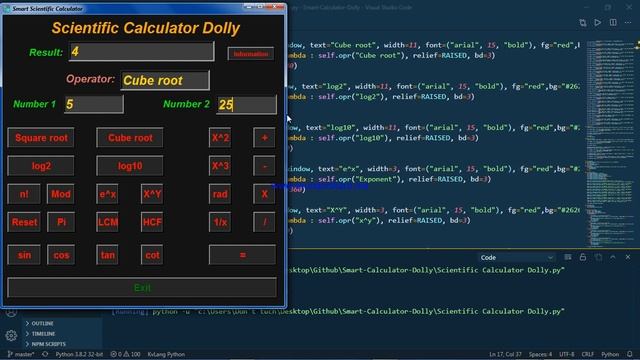The height and width of the screenshot is (360, 640).
Task: Select the log10 operation button
Action: pyautogui.click(x=130, y=166)
